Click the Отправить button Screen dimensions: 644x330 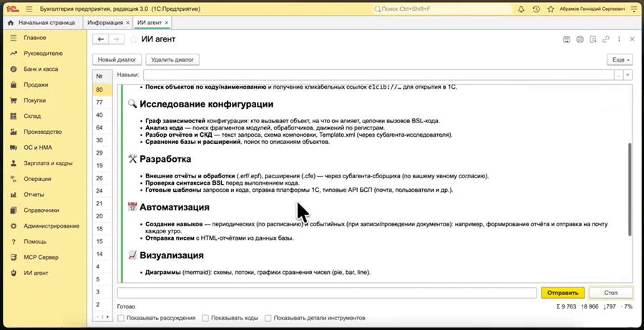click(x=562, y=293)
